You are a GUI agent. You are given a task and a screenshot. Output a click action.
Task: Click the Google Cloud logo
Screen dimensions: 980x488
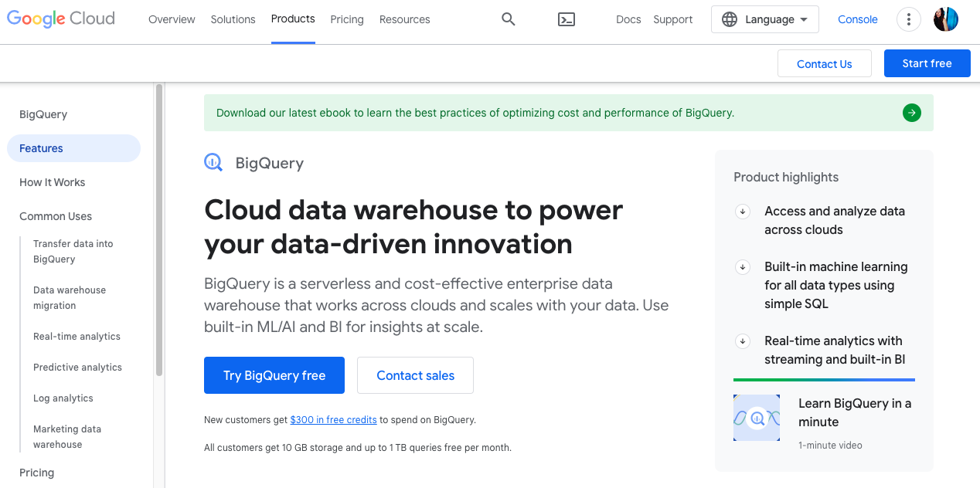click(61, 19)
